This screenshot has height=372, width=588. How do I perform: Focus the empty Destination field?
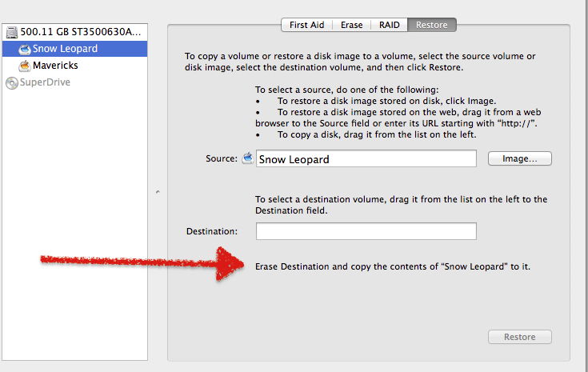(366, 231)
